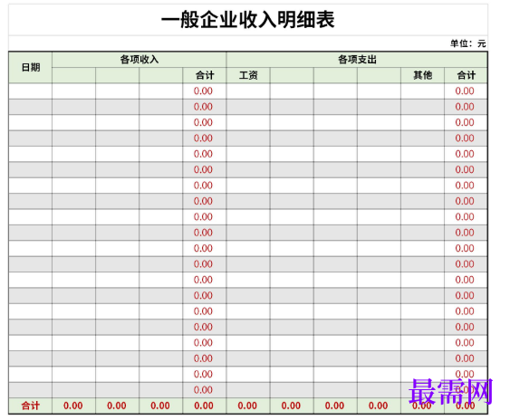Click the 其他 column header

coord(422,75)
